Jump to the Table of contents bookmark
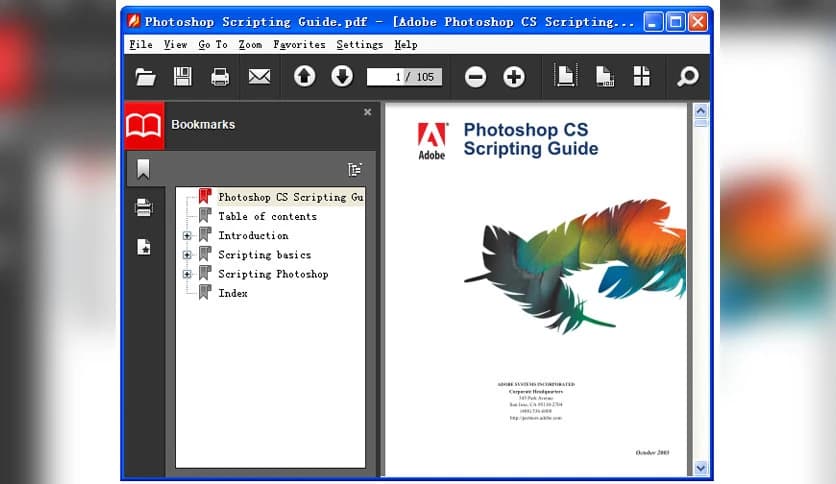 [268, 216]
